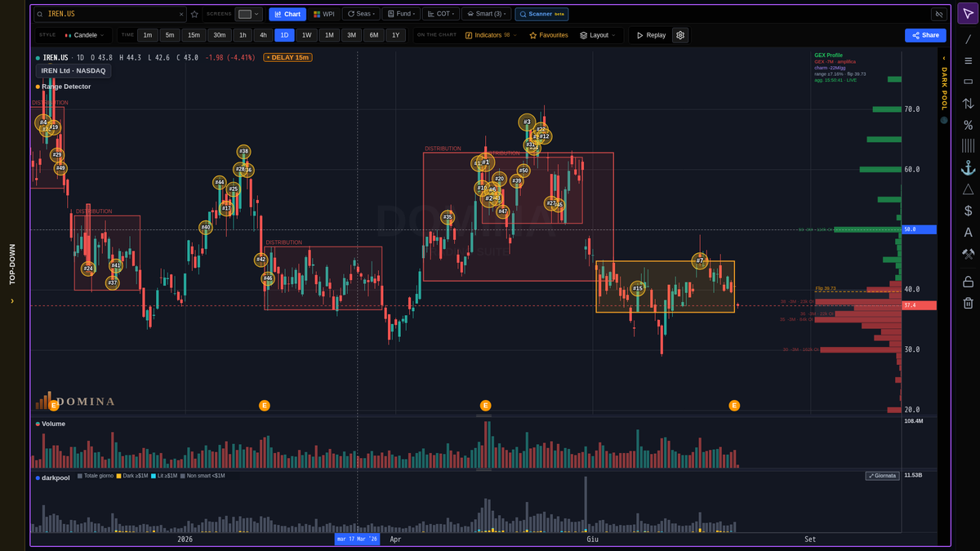This screenshot has height=551, width=980.
Task: Switch to the WPI tab
Action: [324, 14]
